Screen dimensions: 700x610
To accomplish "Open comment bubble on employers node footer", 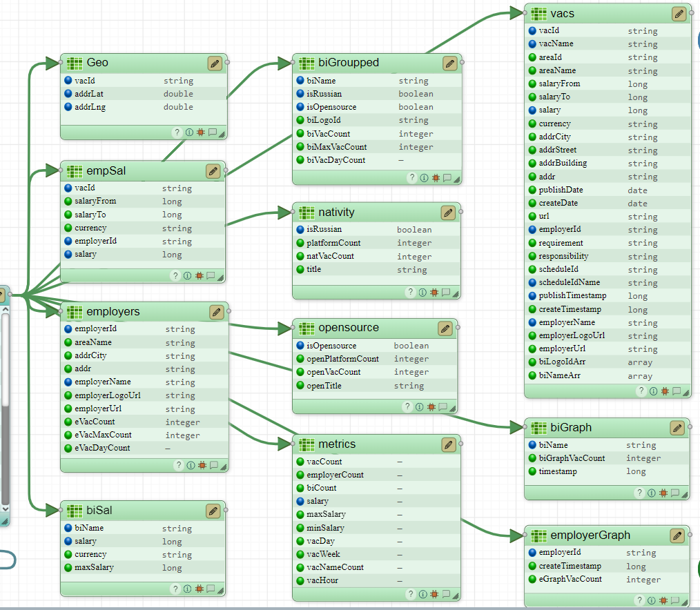I will [x=213, y=465].
